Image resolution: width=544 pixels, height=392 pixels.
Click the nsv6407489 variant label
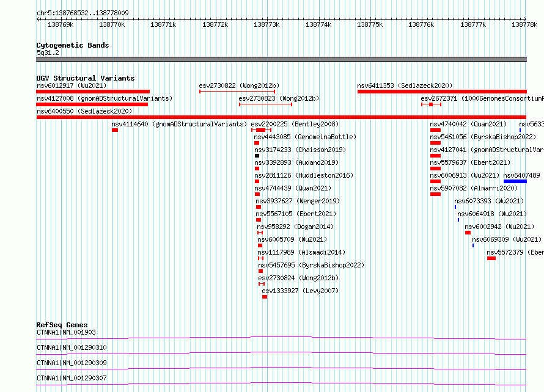pos(521,175)
